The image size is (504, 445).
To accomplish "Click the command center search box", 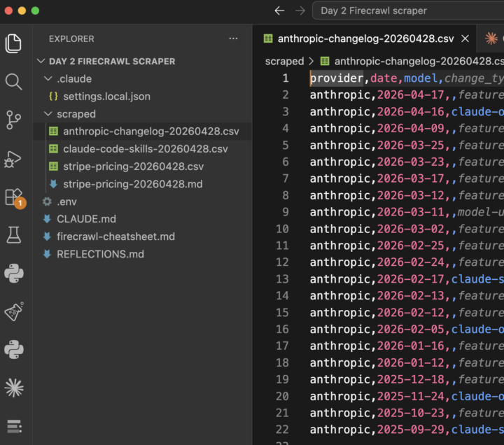I will click(408, 10).
